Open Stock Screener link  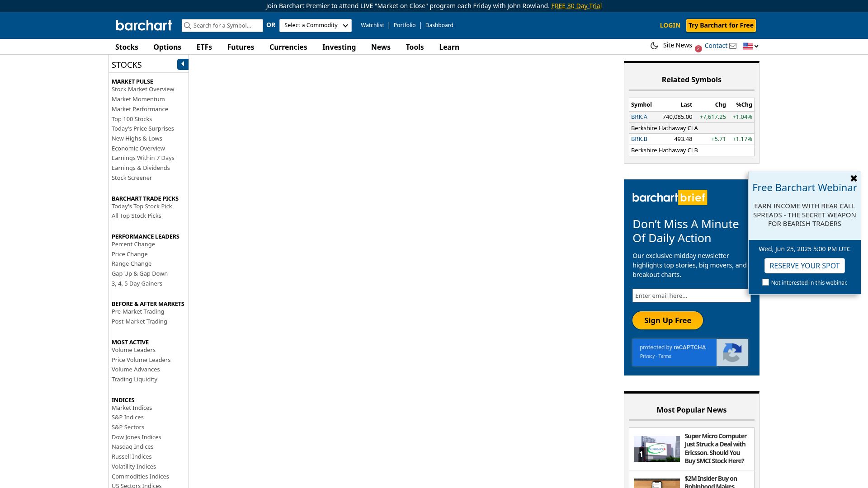[x=132, y=178]
